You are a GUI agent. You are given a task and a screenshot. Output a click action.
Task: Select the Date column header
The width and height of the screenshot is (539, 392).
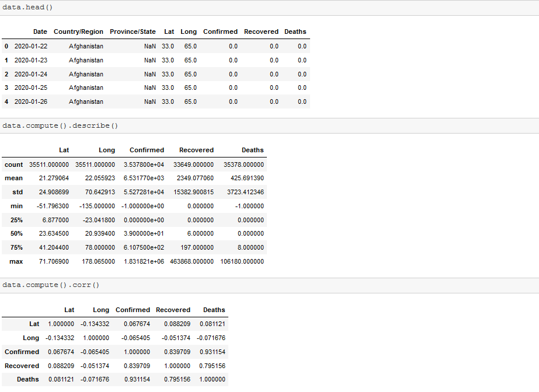(x=40, y=32)
